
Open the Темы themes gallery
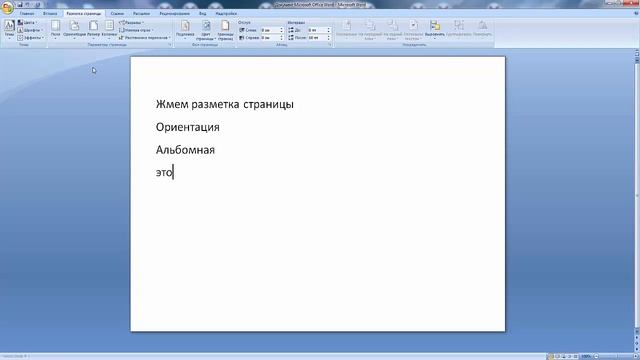click(9, 30)
